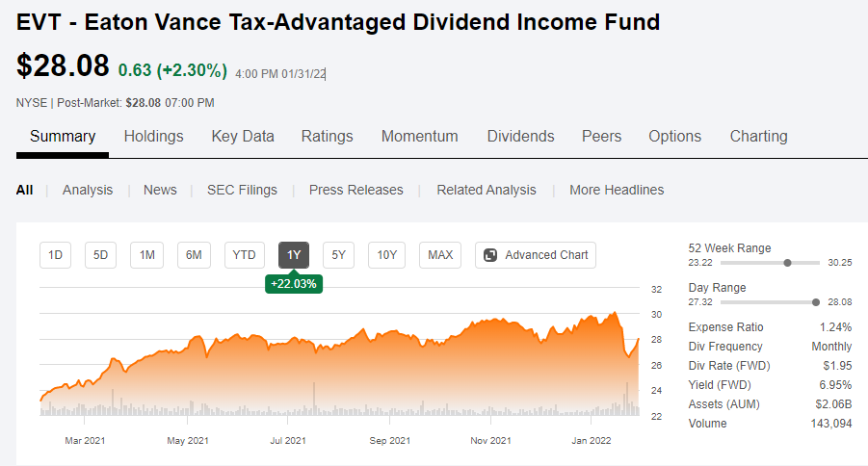This screenshot has width=868, height=466.
Task: Click the 0.63 (+2.30%) price change
Action: (172, 70)
